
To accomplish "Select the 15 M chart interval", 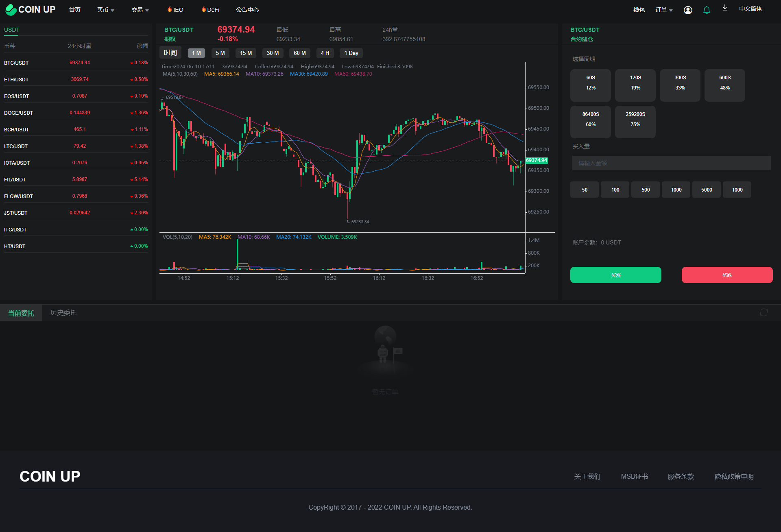I will pyautogui.click(x=246, y=53).
